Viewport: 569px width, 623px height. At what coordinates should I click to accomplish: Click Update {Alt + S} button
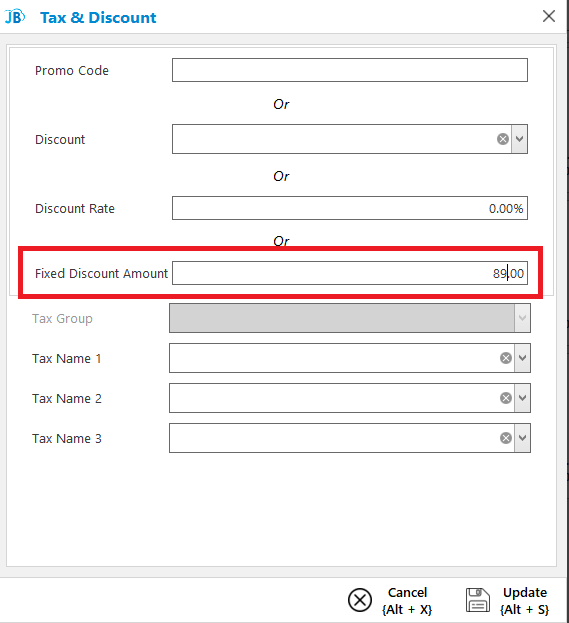pyautogui.click(x=508, y=600)
